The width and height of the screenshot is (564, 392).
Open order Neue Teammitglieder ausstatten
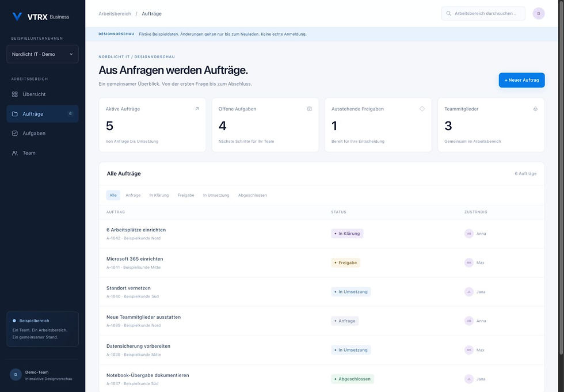(x=143, y=317)
